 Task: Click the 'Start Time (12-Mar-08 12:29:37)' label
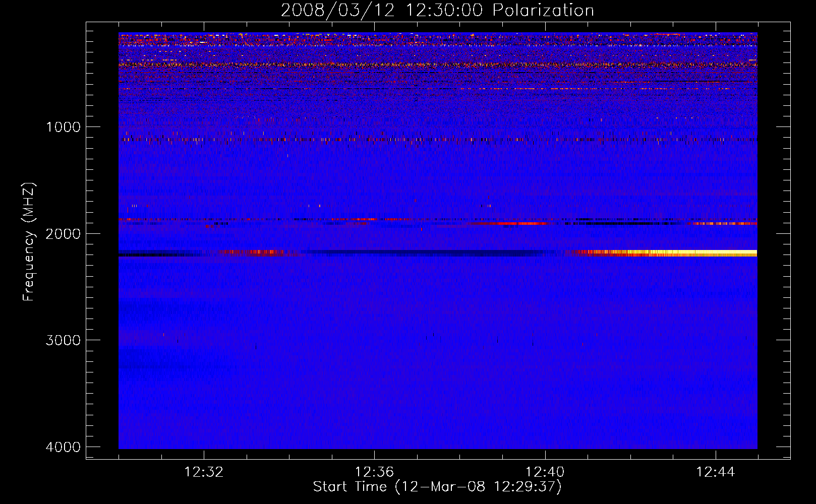(437, 486)
